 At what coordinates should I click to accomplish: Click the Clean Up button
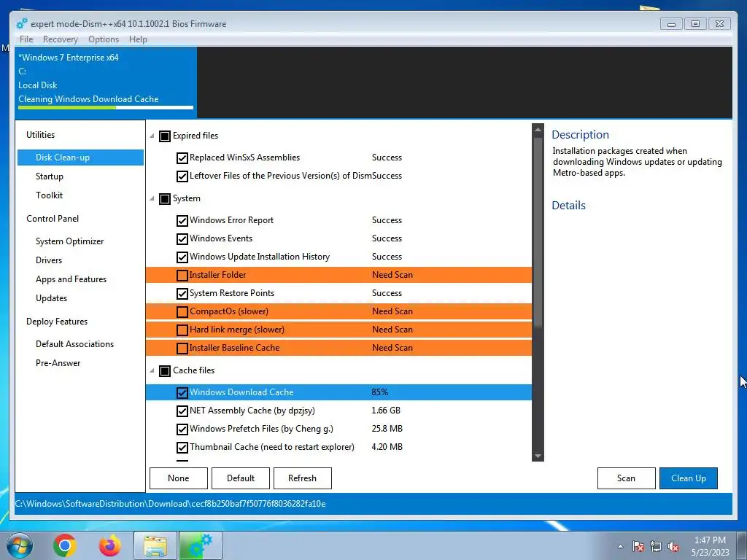coord(689,478)
